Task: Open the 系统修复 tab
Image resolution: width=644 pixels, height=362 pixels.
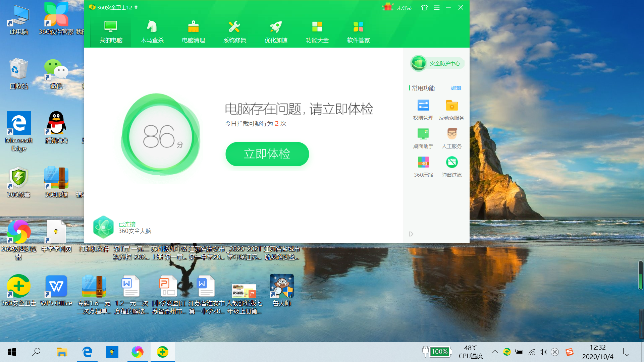Action: [x=234, y=32]
